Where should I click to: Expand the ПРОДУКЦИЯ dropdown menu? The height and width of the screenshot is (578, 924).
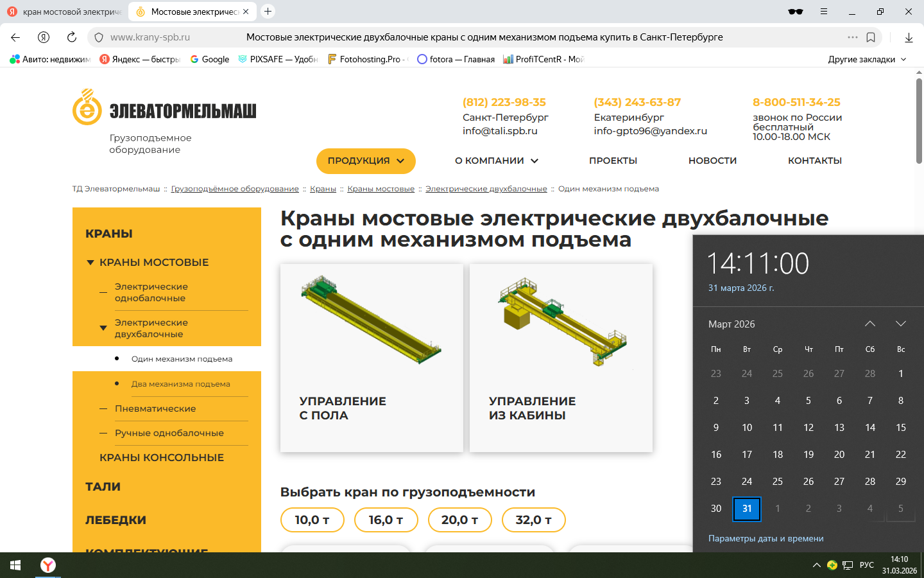(x=366, y=161)
